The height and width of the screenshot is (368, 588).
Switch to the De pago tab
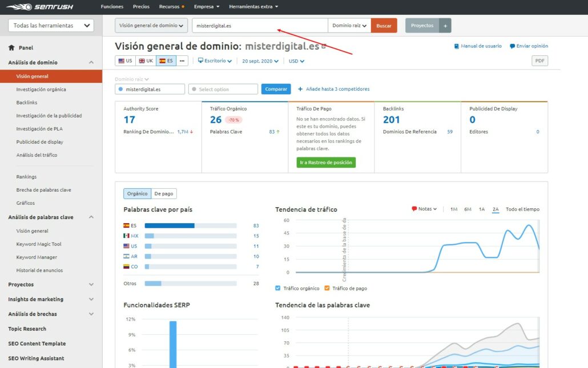click(164, 193)
